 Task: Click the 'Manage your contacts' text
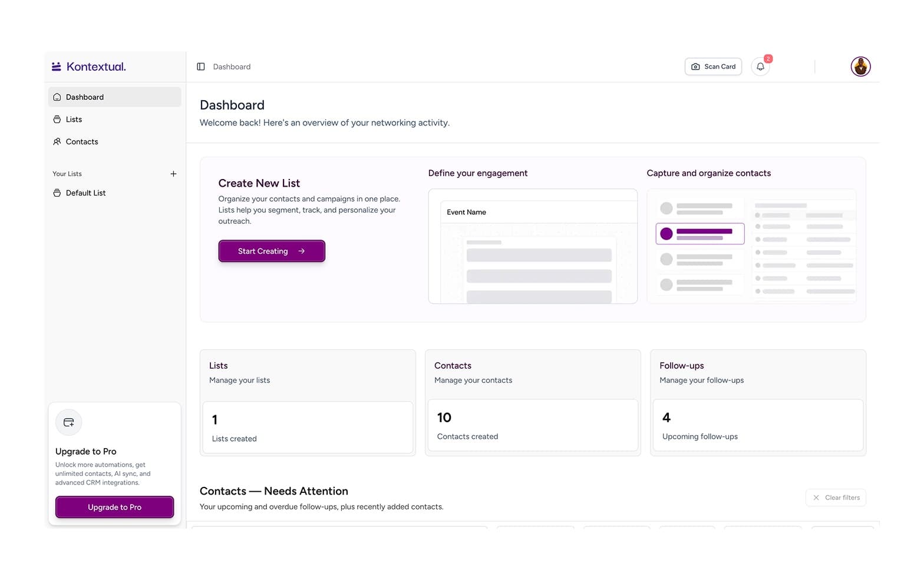pos(473,380)
